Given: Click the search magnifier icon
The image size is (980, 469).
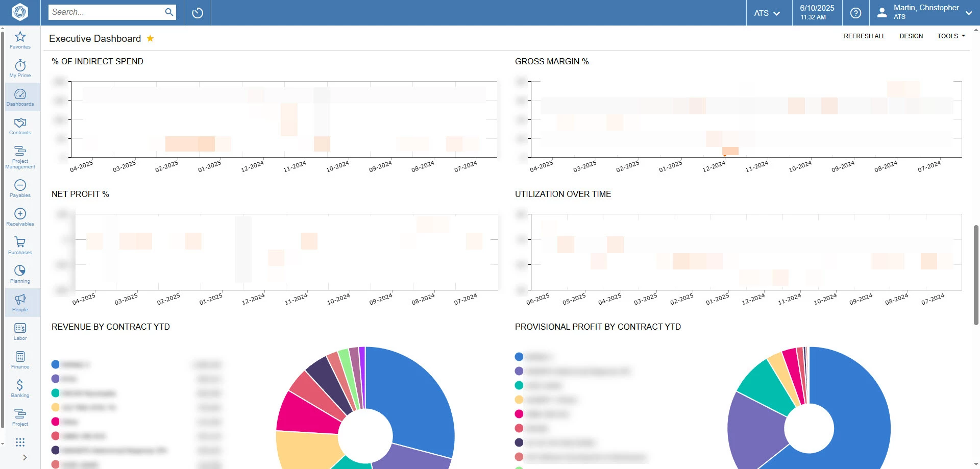Looking at the screenshot, I should [169, 12].
